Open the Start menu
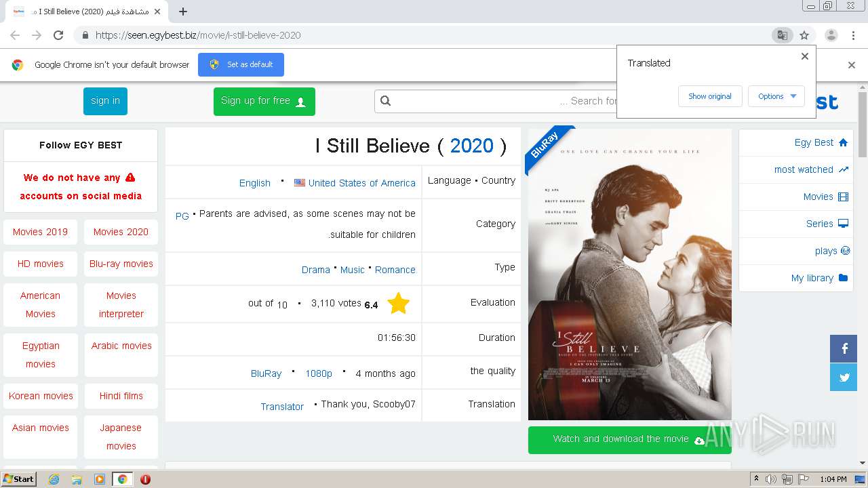The height and width of the screenshot is (488, 868). point(19,479)
